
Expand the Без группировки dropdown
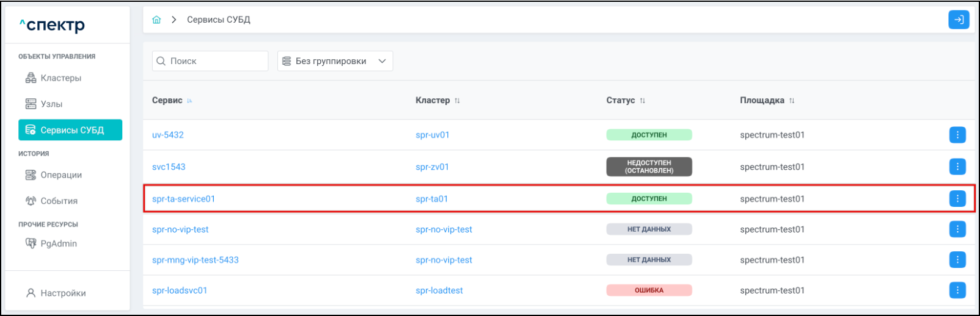pos(335,61)
